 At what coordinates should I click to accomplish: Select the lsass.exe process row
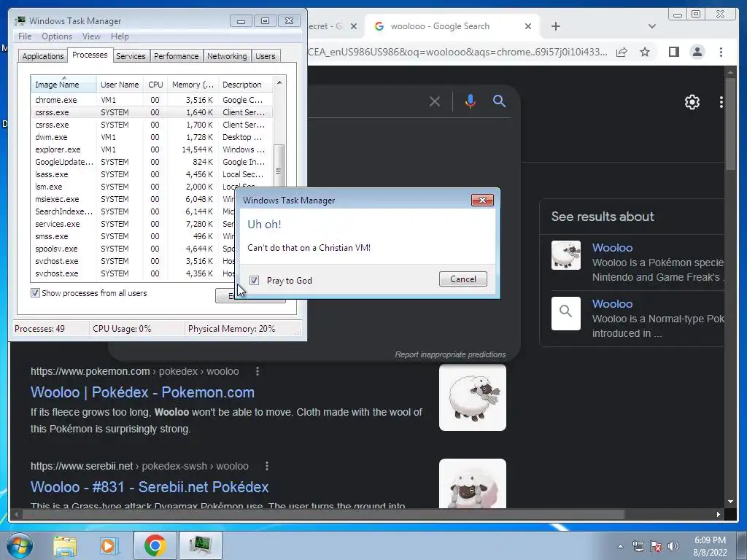152,174
